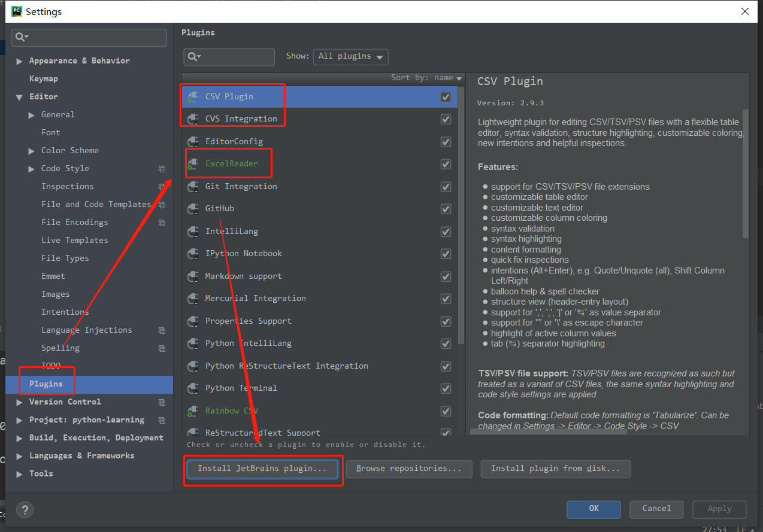Click Browse repositories button
Image resolution: width=763 pixels, height=532 pixels.
point(409,469)
